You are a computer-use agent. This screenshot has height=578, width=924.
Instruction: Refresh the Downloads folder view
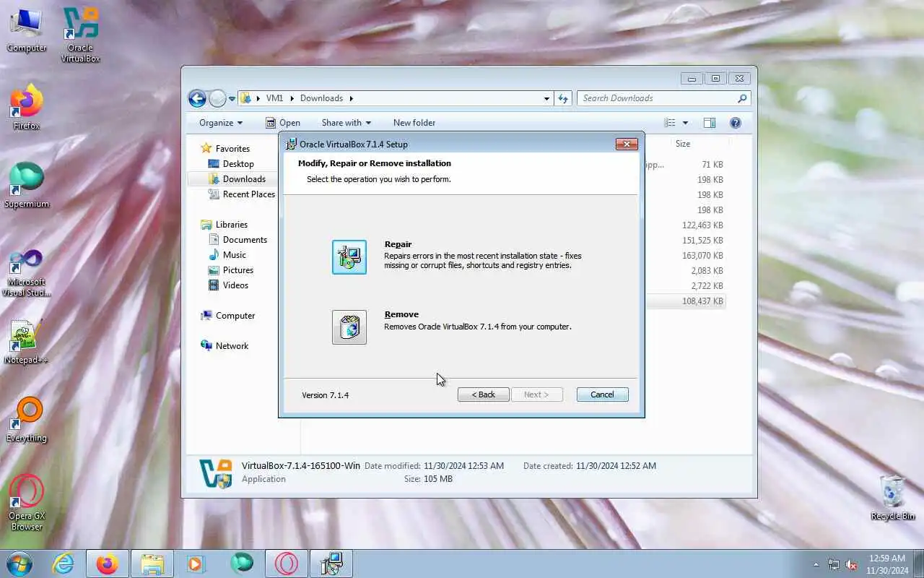pyautogui.click(x=563, y=98)
